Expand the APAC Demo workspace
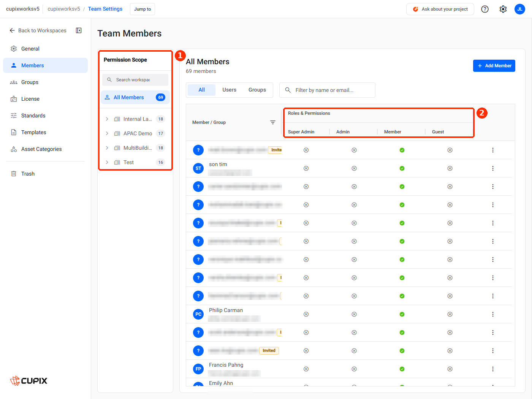This screenshot has height=399, width=532. (107, 133)
